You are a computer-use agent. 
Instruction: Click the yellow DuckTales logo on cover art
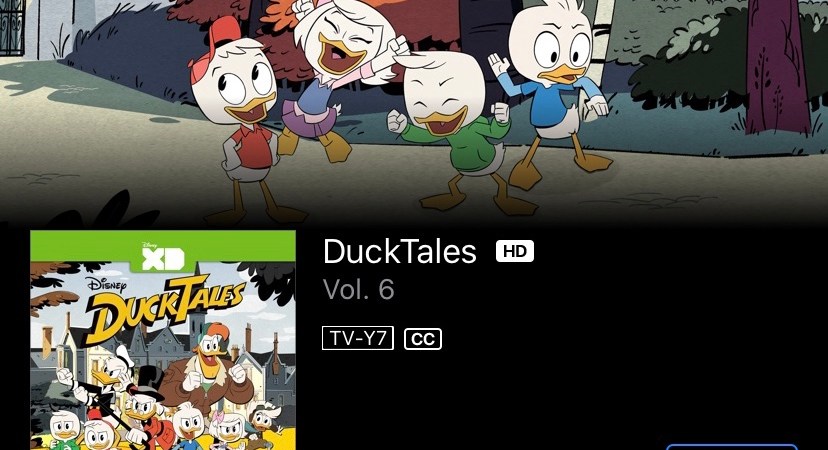165,308
